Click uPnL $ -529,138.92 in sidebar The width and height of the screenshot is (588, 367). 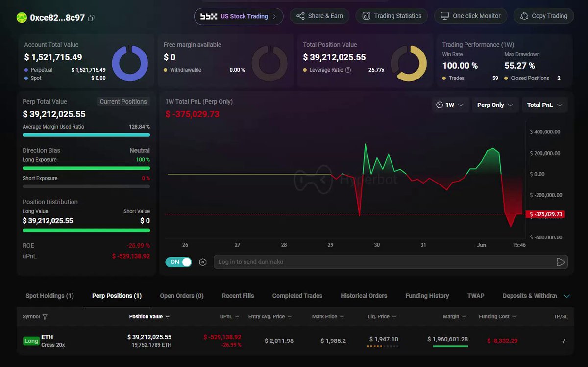coord(131,256)
